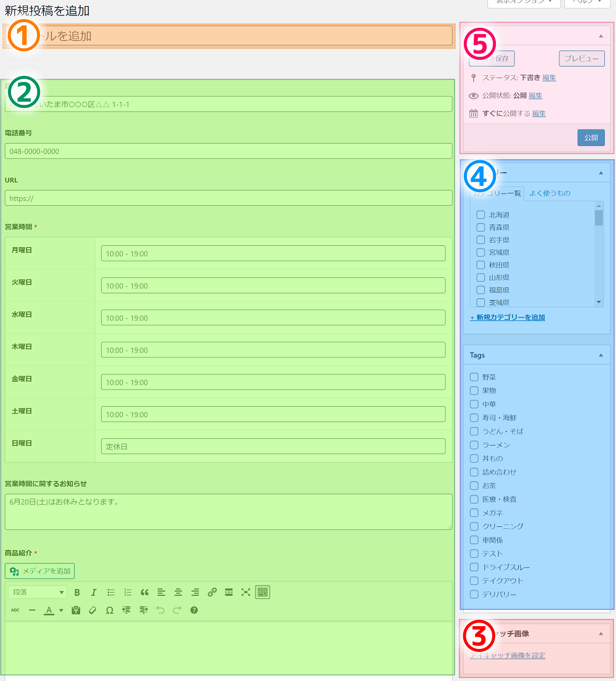Click the 公開 publish button
This screenshot has width=616, height=681.
591,137
